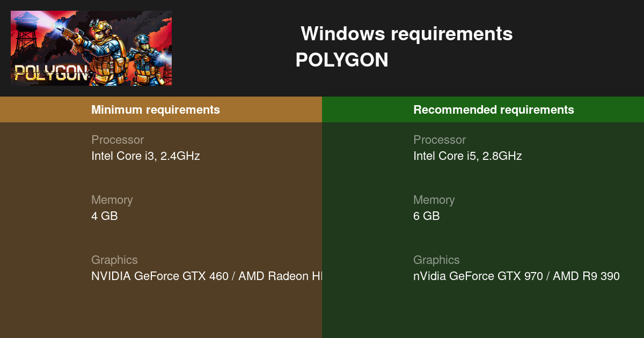Click the "Intel Core i5, 2.8GHz" text
The height and width of the screenshot is (338, 644).
467,156
